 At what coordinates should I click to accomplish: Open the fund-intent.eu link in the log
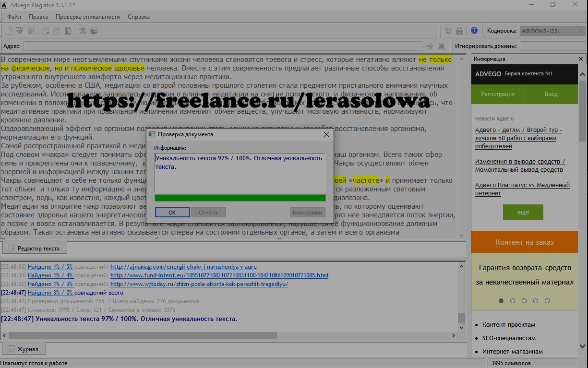tap(219, 275)
